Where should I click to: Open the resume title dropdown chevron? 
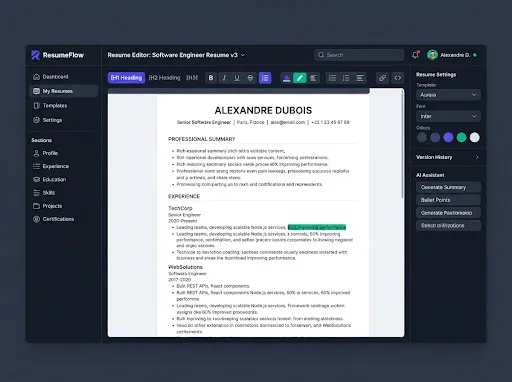pyautogui.click(x=243, y=55)
